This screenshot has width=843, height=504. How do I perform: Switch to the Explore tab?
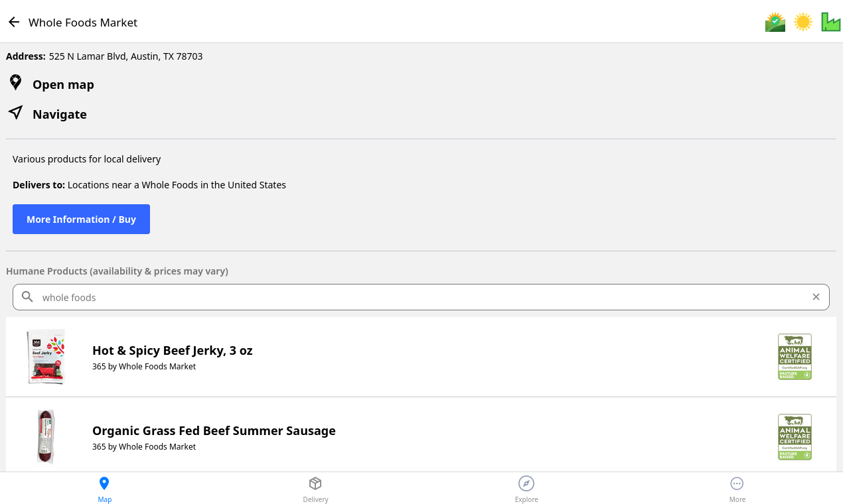[526, 489]
